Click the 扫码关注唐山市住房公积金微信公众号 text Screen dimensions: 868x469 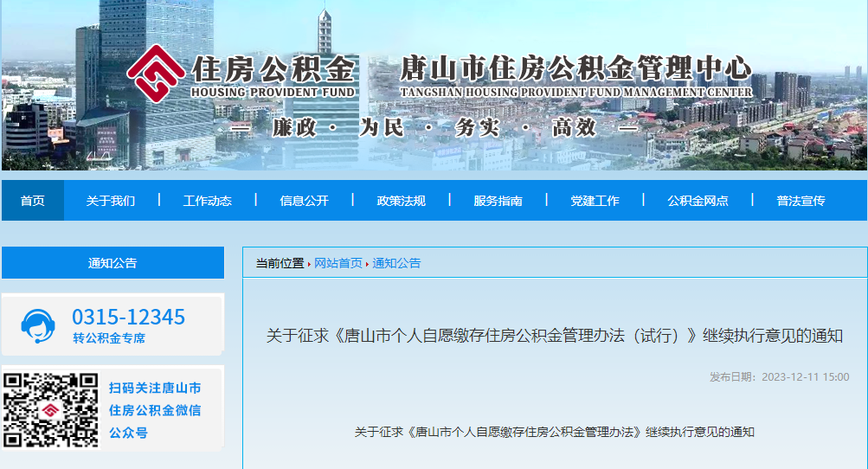click(155, 410)
